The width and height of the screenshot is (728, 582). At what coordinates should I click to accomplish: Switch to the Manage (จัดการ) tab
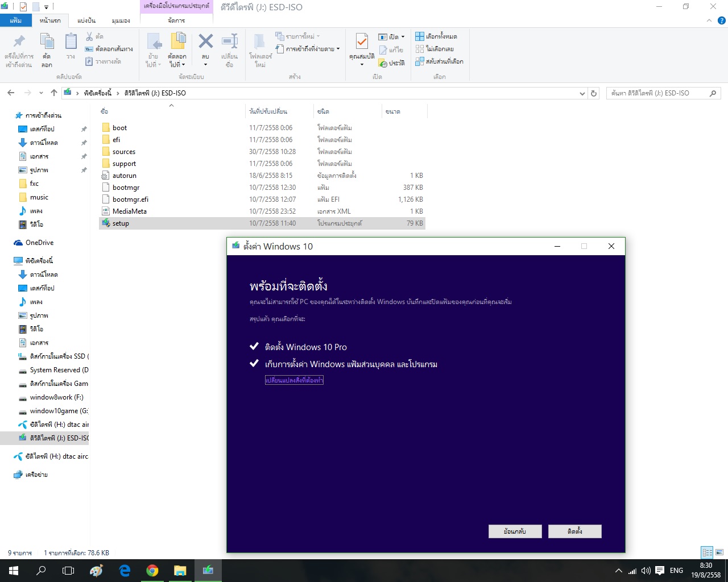pos(176,20)
